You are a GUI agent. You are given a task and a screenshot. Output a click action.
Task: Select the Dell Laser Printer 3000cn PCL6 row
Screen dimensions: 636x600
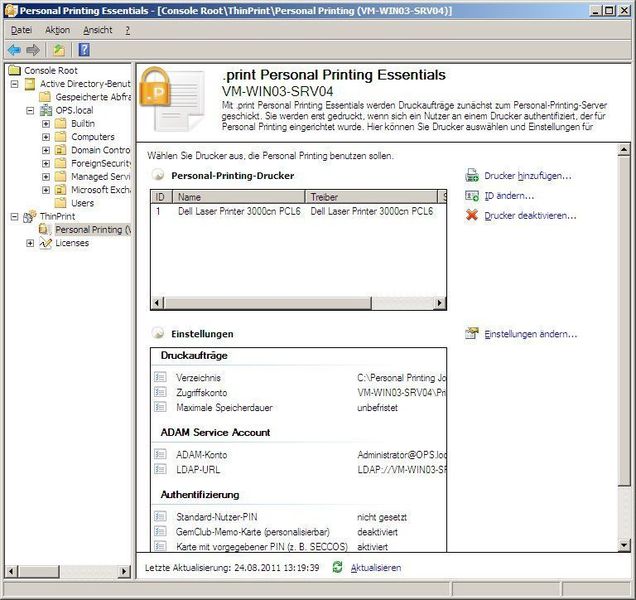coord(299,211)
